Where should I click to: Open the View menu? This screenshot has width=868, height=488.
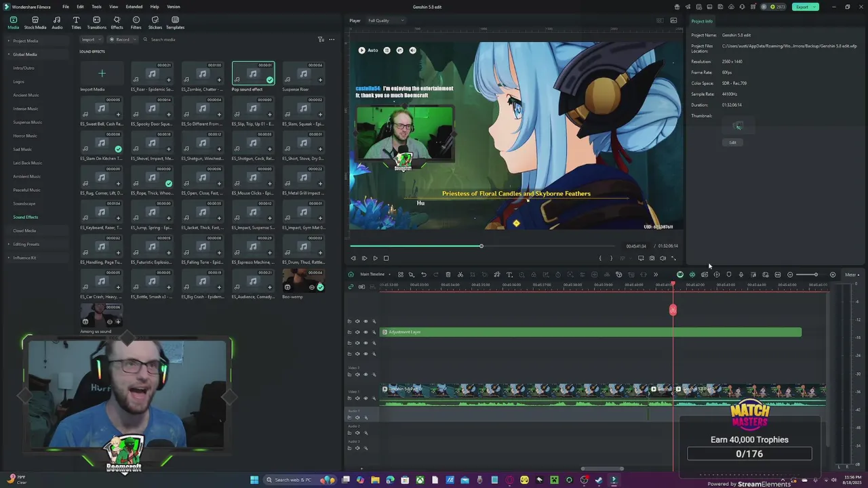pos(113,7)
